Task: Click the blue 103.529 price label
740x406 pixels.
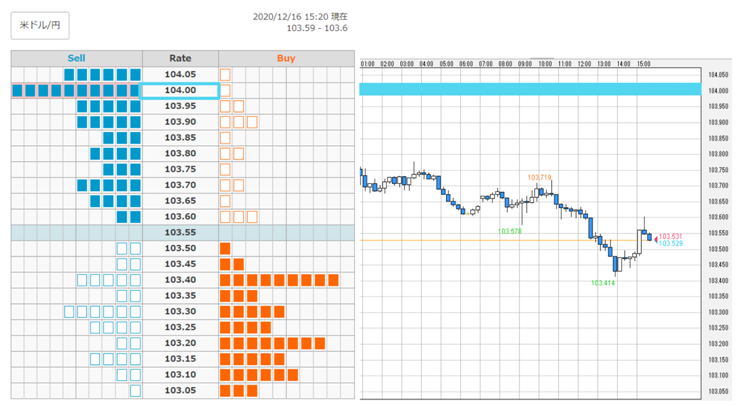Action: [671, 244]
